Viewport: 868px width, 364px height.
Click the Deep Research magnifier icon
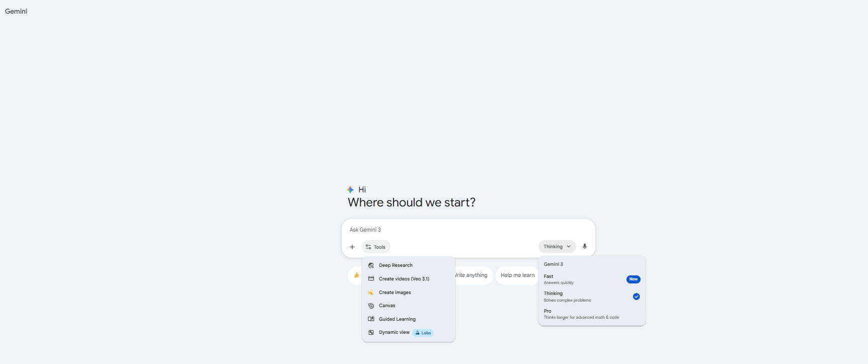(371, 265)
